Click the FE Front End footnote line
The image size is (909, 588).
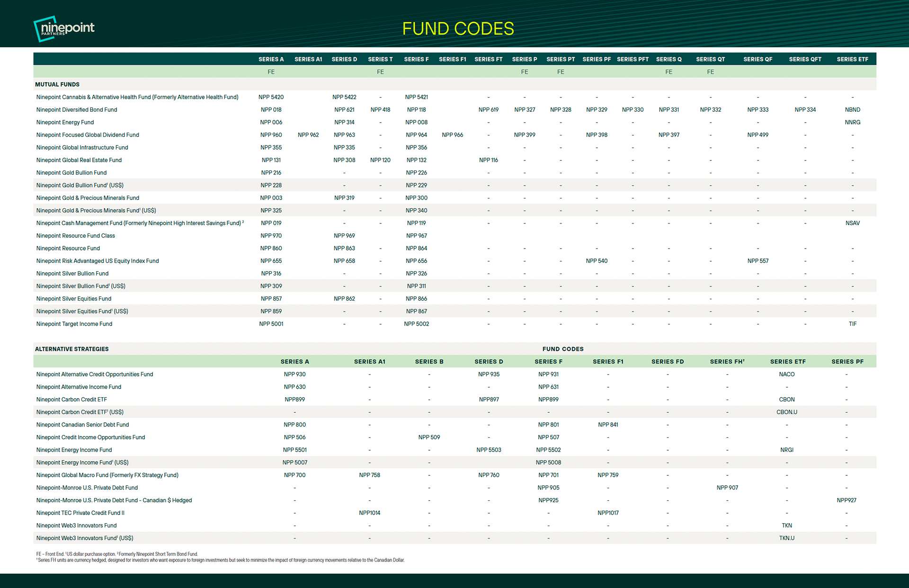(117, 554)
